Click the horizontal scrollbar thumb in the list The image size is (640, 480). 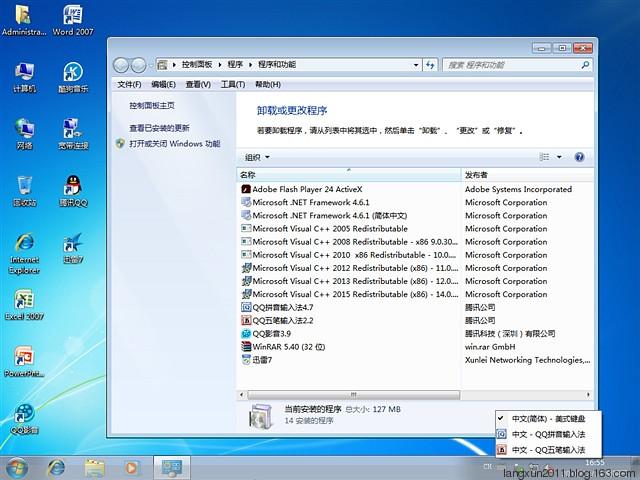coord(353,395)
